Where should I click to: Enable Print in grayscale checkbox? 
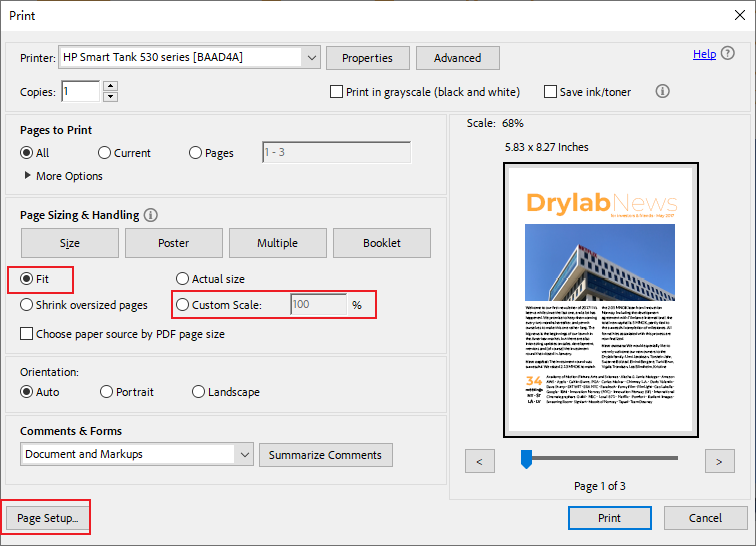[x=336, y=92]
